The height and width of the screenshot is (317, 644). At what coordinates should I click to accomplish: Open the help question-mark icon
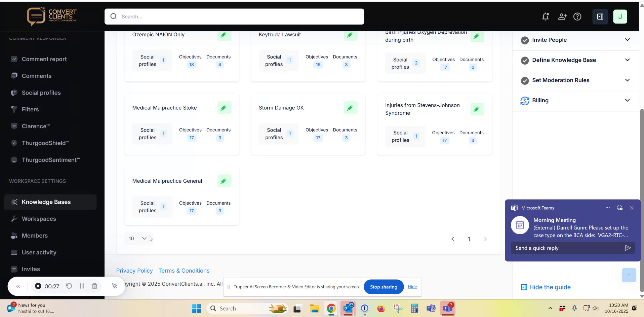click(x=578, y=16)
